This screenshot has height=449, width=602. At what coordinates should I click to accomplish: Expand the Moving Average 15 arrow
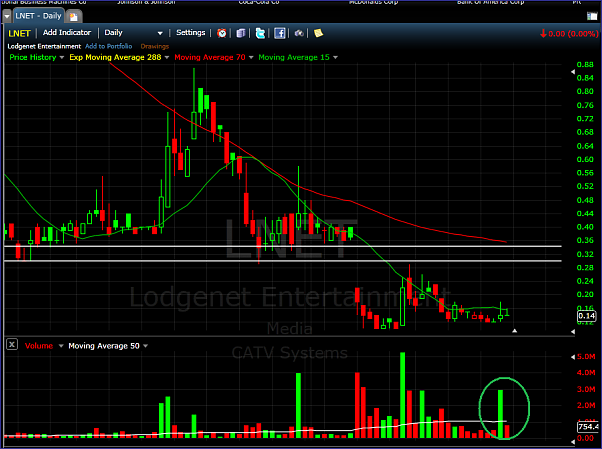click(336, 58)
